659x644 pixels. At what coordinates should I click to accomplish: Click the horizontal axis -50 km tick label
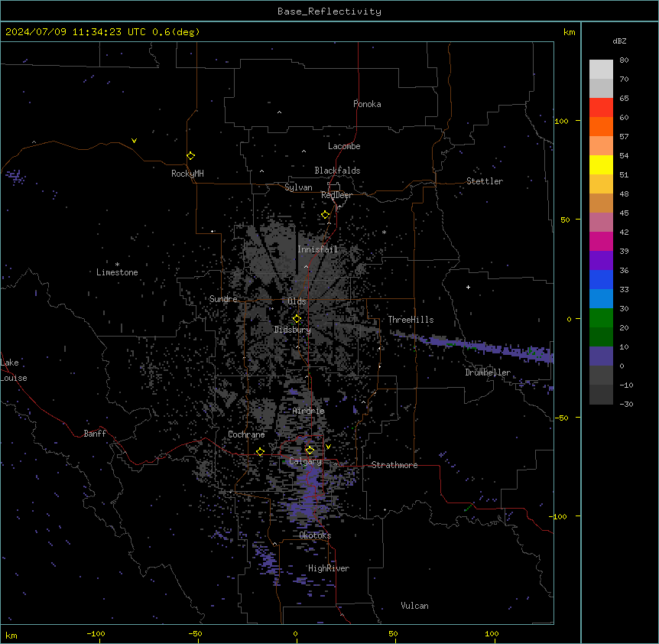tap(195, 633)
